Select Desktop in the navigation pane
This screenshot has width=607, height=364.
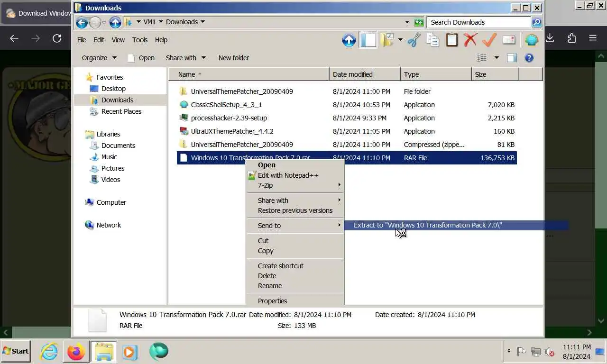tap(113, 89)
